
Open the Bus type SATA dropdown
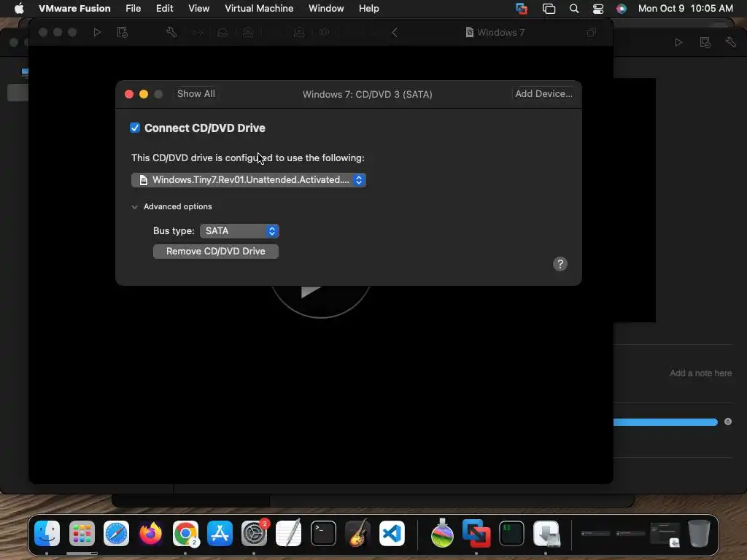(239, 231)
